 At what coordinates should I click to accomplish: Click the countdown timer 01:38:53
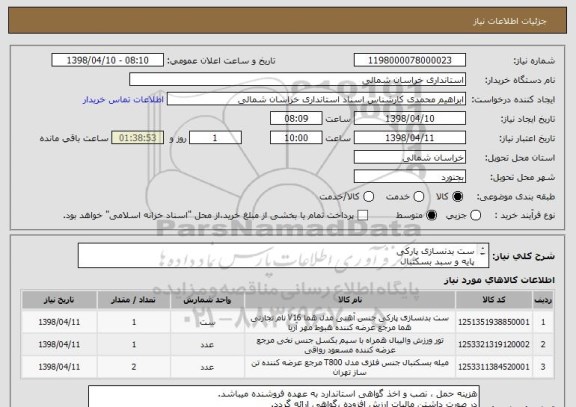pos(137,138)
